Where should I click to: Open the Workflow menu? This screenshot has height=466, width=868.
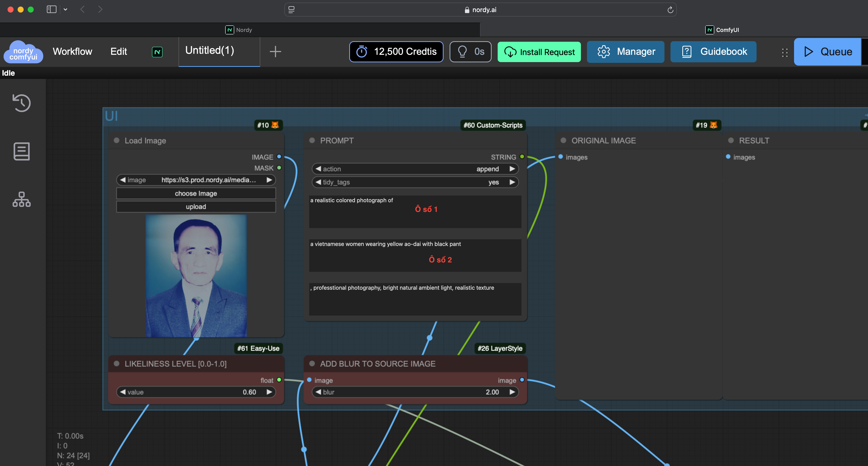point(72,52)
